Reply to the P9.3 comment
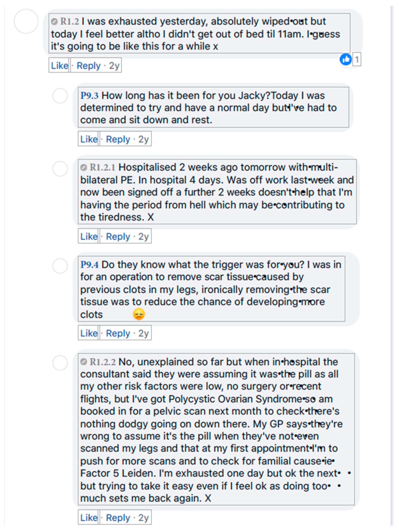The image size is (399, 532). (x=118, y=139)
